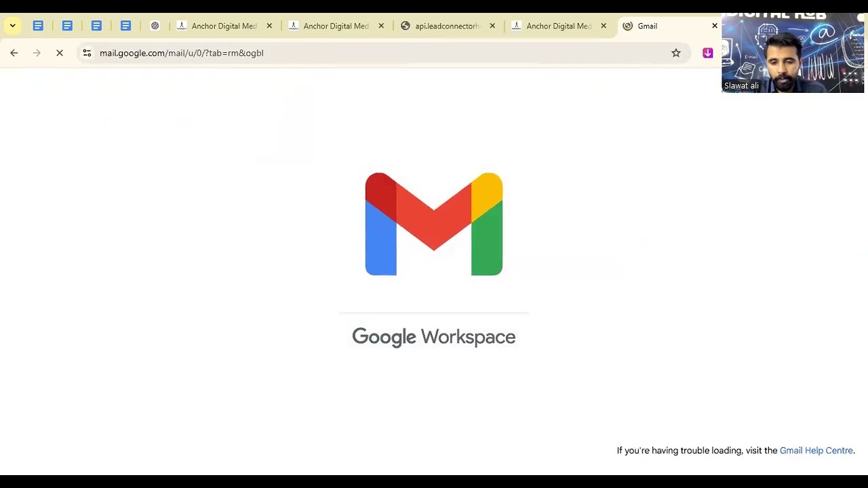View site information for mail.google.com
Viewport: 868px width, 488px height.
pyautogui.click(x=87, y=53)
